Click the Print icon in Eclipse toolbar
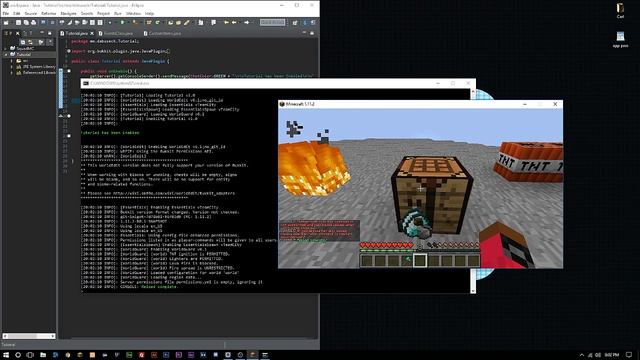 click(x=33, y=23)
